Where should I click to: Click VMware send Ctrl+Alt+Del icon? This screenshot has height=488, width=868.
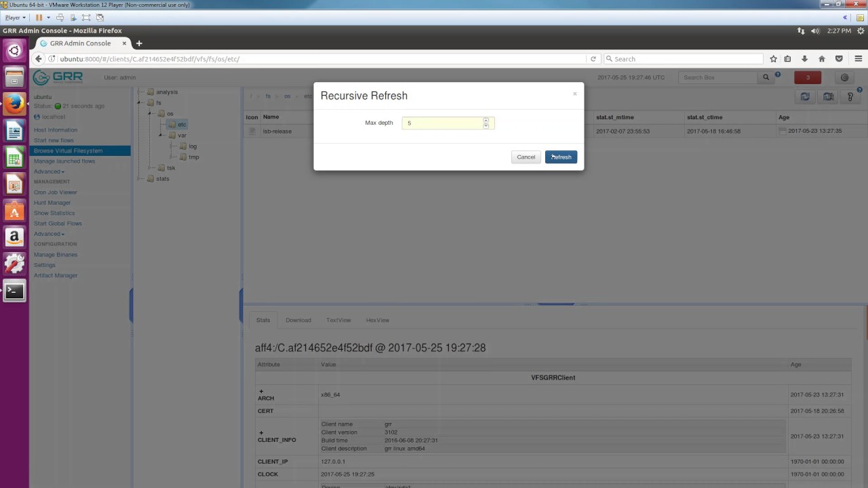point(60,18)
